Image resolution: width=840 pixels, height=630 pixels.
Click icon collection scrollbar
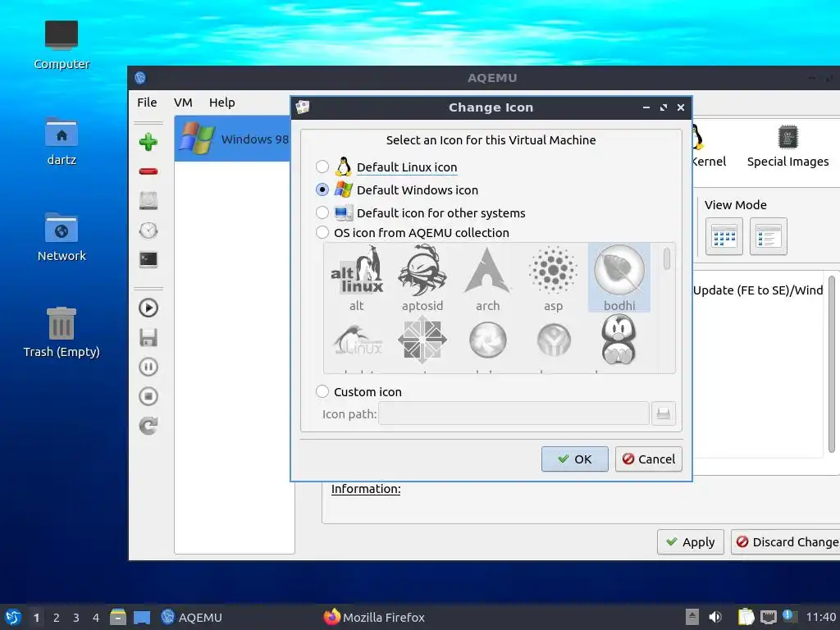point(667,258)
